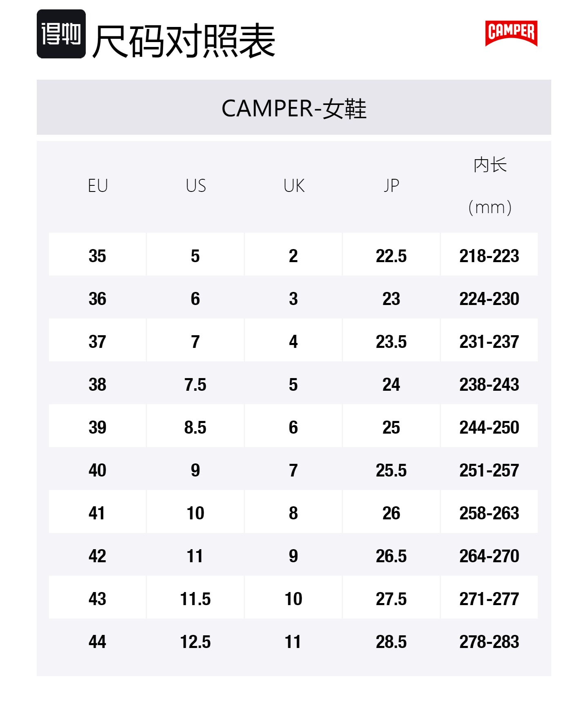Click the 尺码对照表 title text

[184, 40]
